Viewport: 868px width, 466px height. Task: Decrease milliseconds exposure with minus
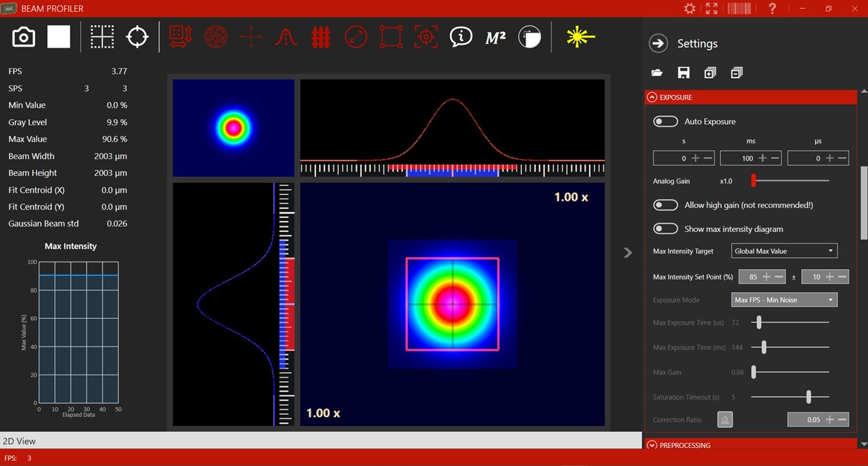(x=775, y=158)
